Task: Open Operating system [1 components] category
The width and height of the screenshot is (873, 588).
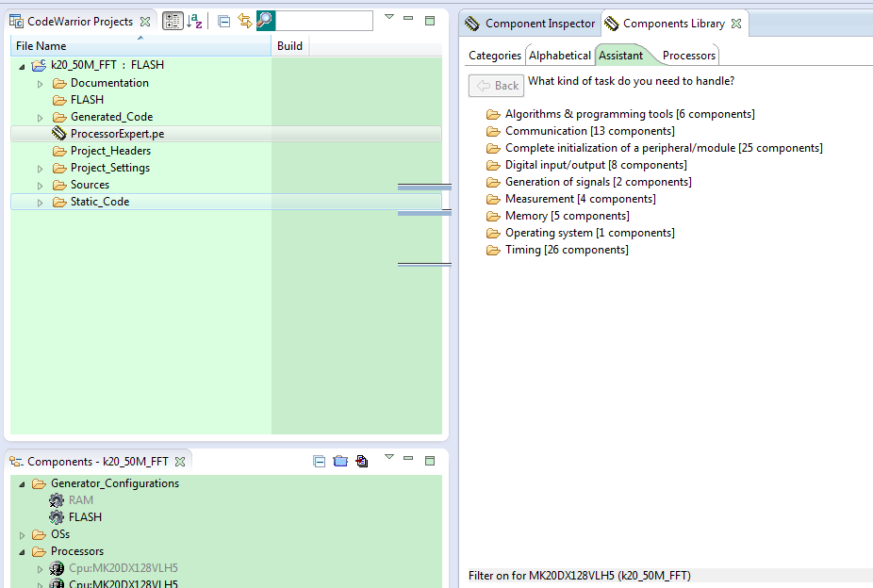Action: tap(589, 233)
